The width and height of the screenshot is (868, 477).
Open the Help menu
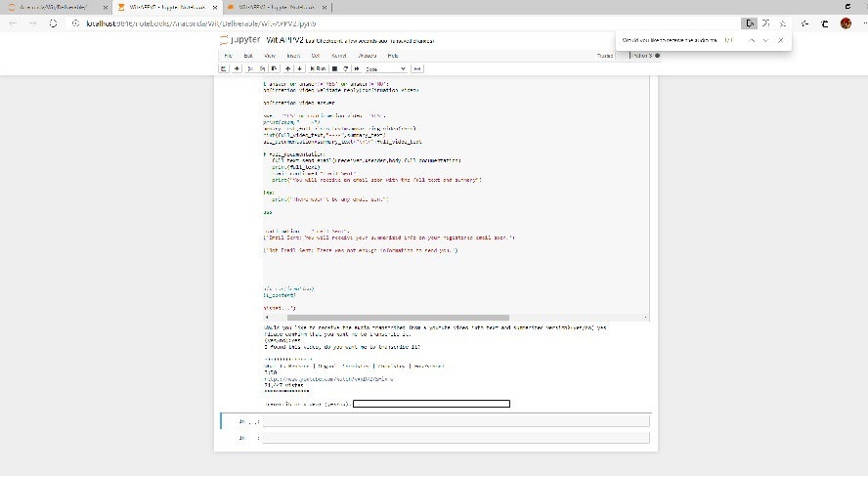coord(393,56)
